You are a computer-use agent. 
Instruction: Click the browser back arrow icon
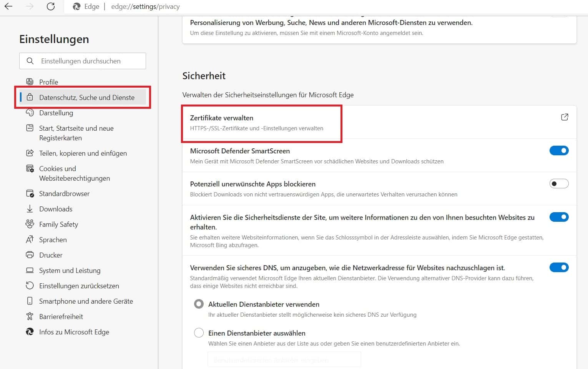coord(8,7)
